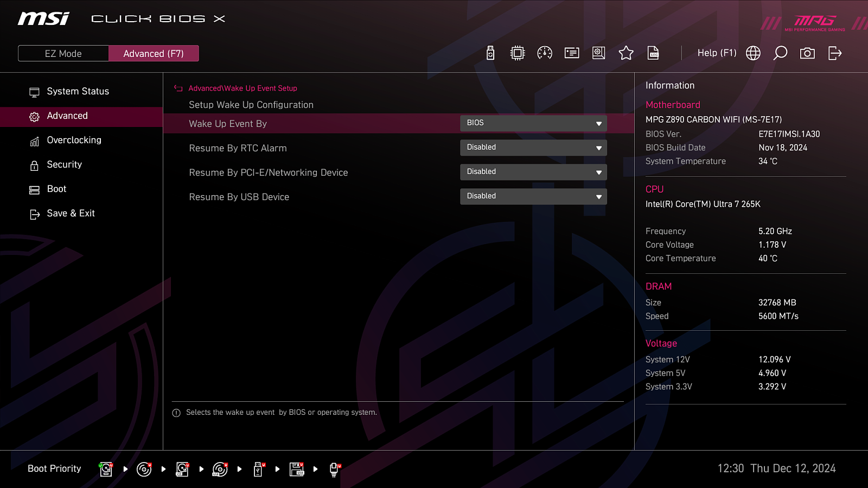Select the Advanced (F7) mode tab
868x488 pixels.
coord(154,53)
